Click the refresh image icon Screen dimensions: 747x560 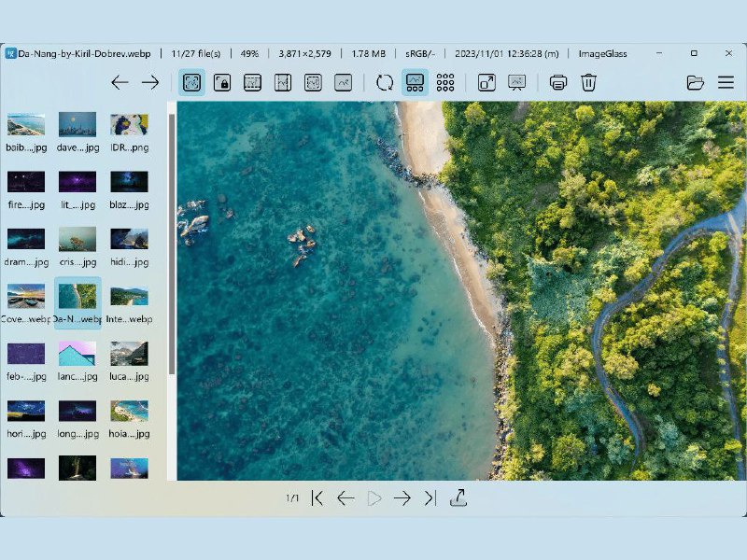pos(385,83)
